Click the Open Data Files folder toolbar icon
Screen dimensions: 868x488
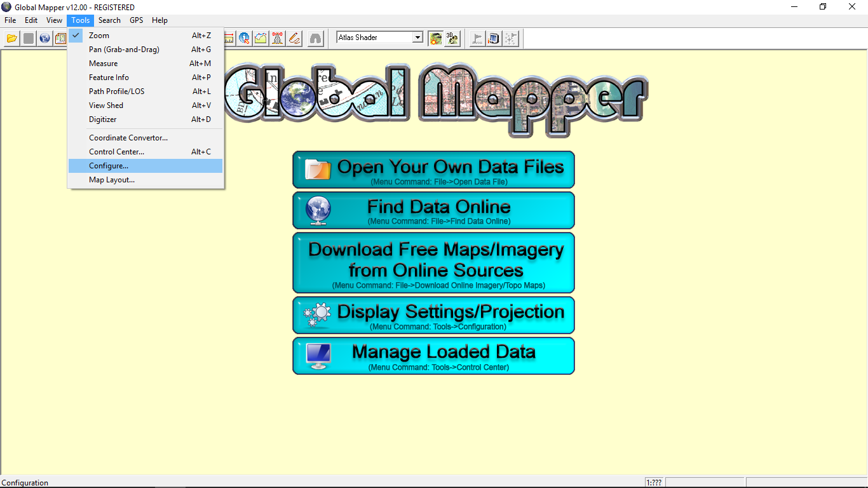click(11, 38)
